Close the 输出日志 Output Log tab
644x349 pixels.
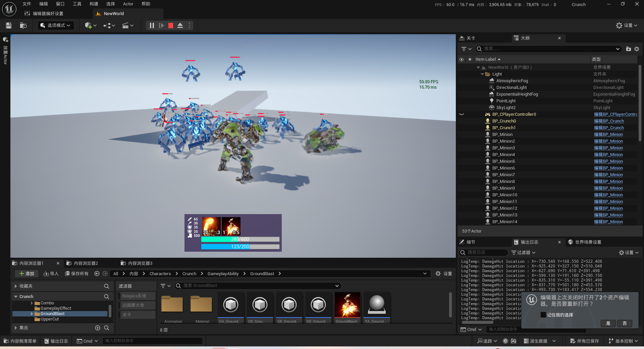coord(559,242)
